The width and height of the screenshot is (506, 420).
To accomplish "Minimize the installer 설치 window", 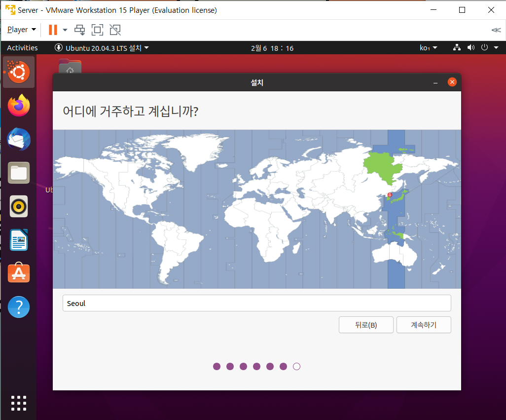I will (435, 82).
